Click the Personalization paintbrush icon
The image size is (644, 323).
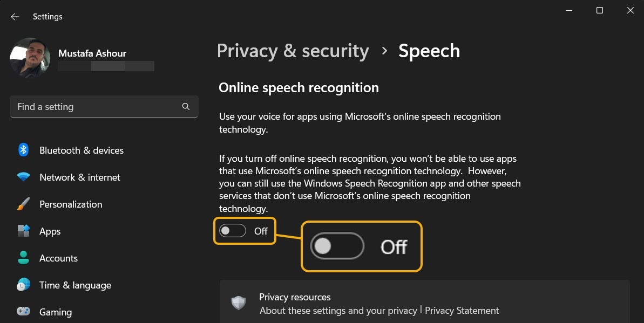click(x=23, y=204)
